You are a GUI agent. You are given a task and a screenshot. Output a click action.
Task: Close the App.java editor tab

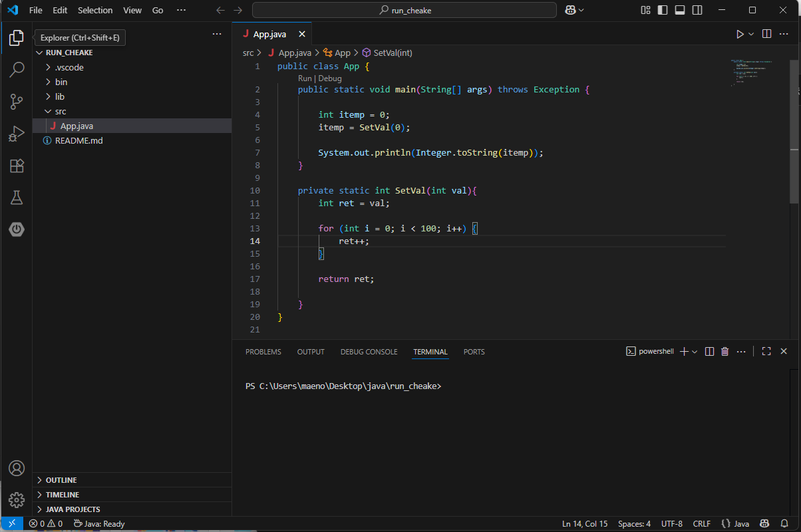coord(302,34)
